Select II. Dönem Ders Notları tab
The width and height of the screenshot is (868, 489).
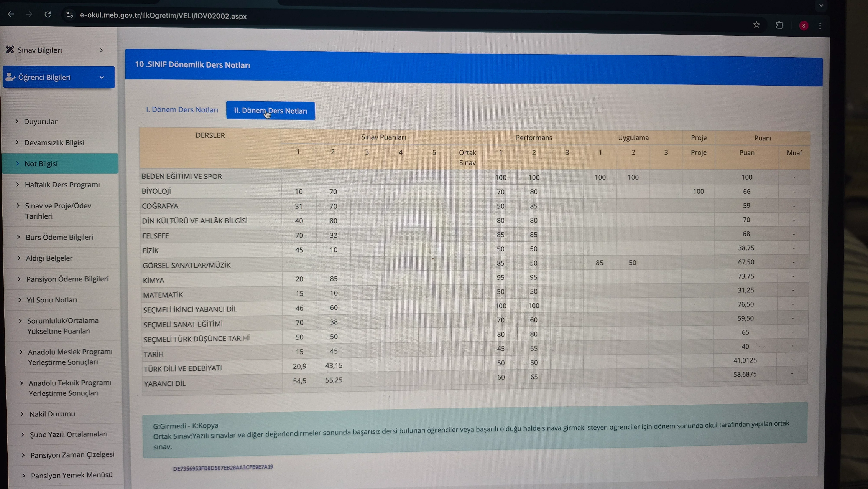click(271, 111)
